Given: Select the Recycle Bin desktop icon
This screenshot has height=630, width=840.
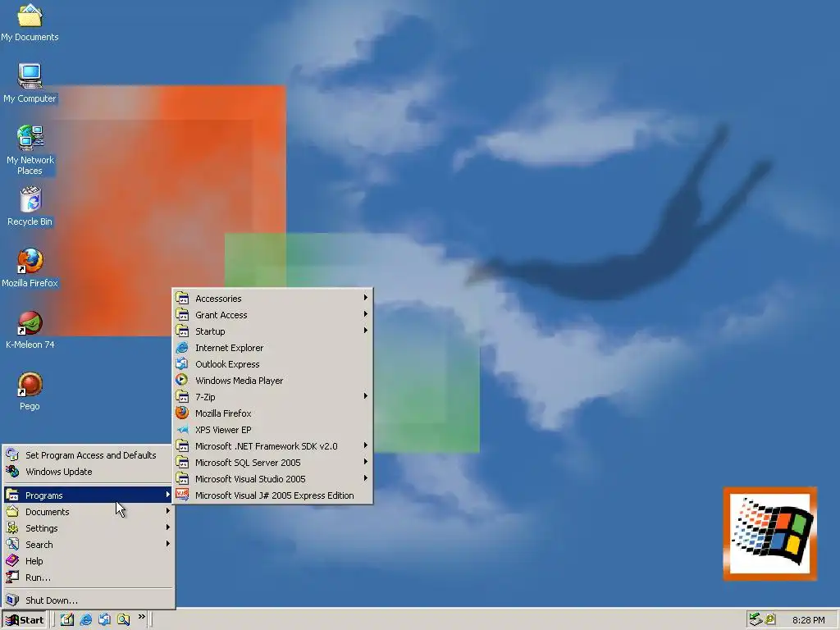Looking at the screenshot, I should pos(30,206).
